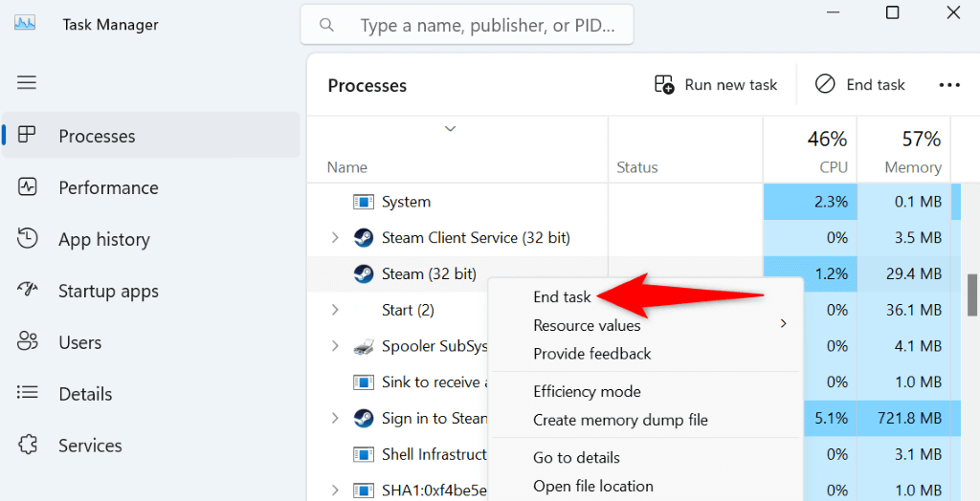Collapse the column header chevron above Name

tap(450, 129)
